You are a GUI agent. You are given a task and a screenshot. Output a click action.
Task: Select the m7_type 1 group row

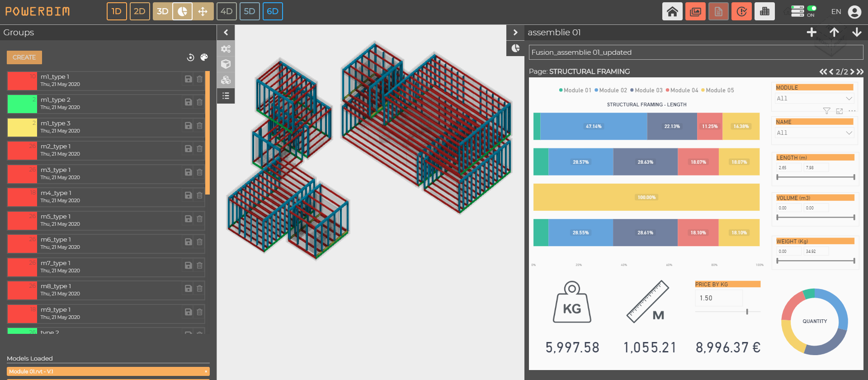106,267
